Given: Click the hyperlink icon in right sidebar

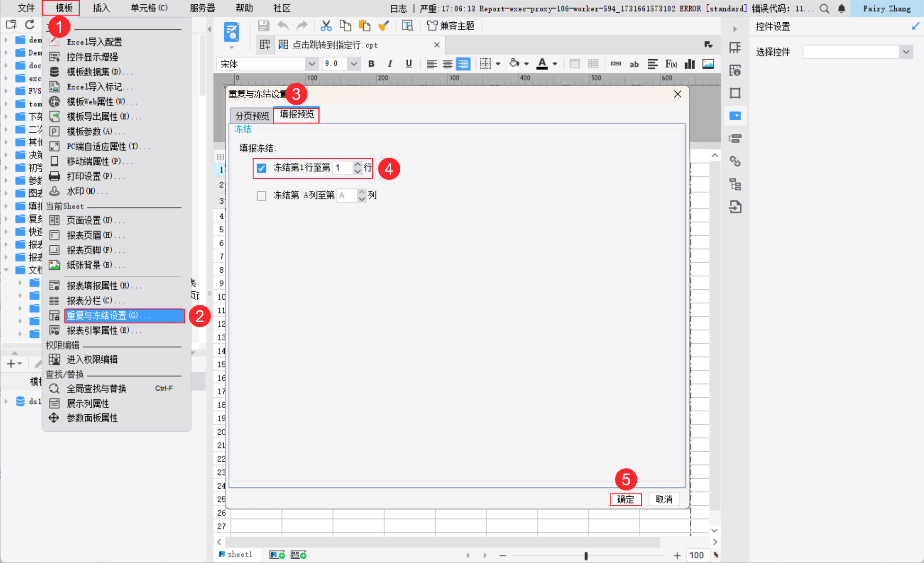Looking at the screenshot, I should 735,161.
